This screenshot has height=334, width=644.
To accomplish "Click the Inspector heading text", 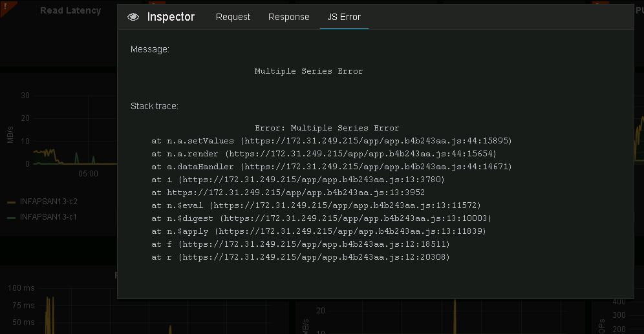I will coord(171,17).
